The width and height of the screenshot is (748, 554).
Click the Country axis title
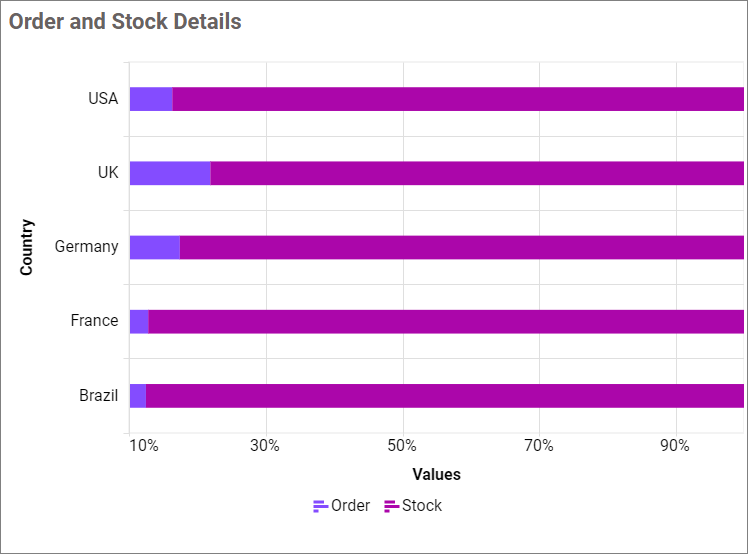tap(27, 247)
